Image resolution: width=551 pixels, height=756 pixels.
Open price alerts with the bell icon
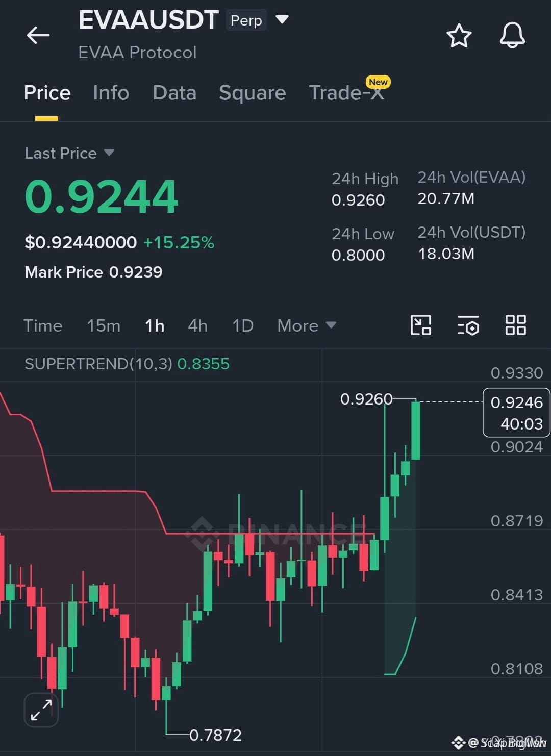512,35
